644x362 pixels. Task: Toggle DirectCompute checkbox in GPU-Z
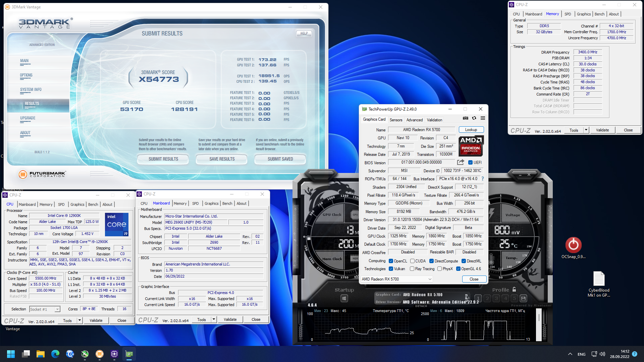pyautogui.click(x=431, y=261)
